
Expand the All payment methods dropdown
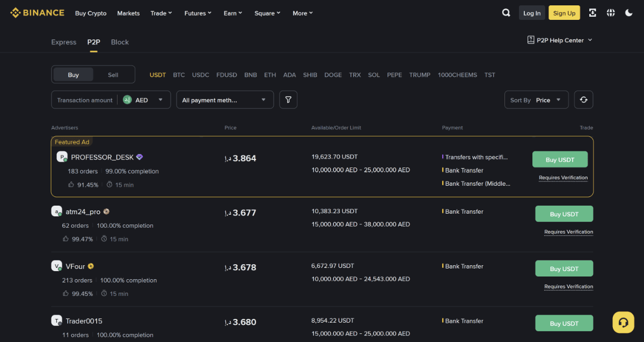(224, 99)
